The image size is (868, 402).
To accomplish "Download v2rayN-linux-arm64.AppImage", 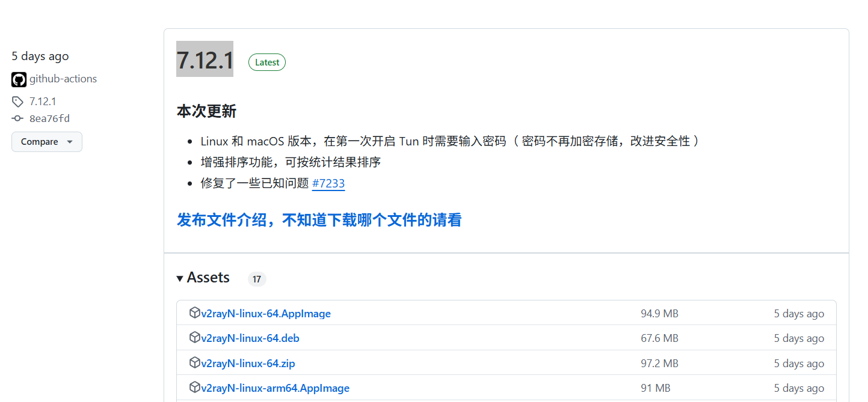I will [x=275, y=388].
